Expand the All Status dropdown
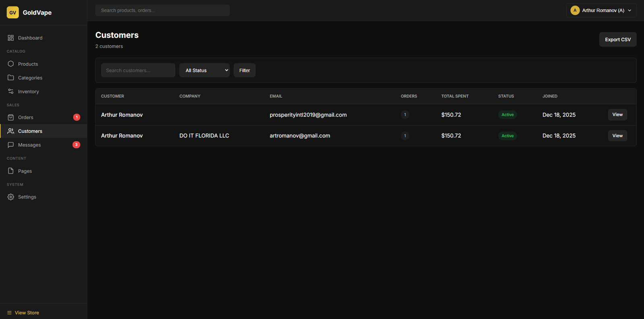 point(204,70)
